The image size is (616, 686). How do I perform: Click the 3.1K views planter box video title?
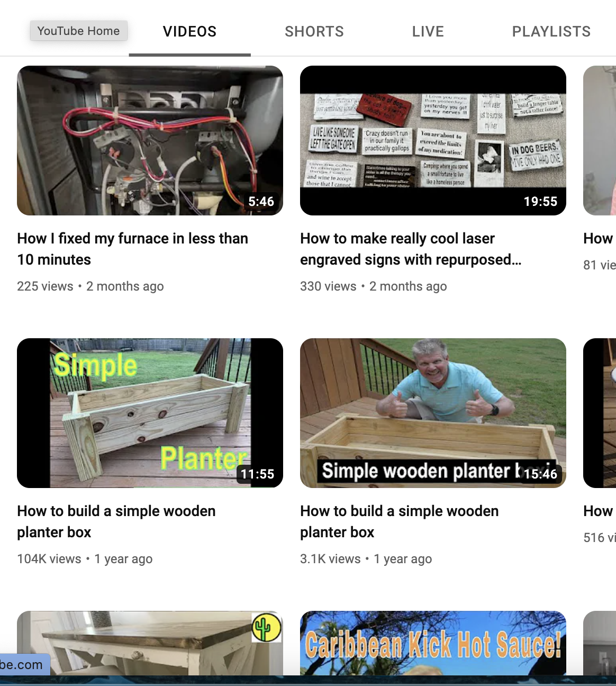coord(400,521)
